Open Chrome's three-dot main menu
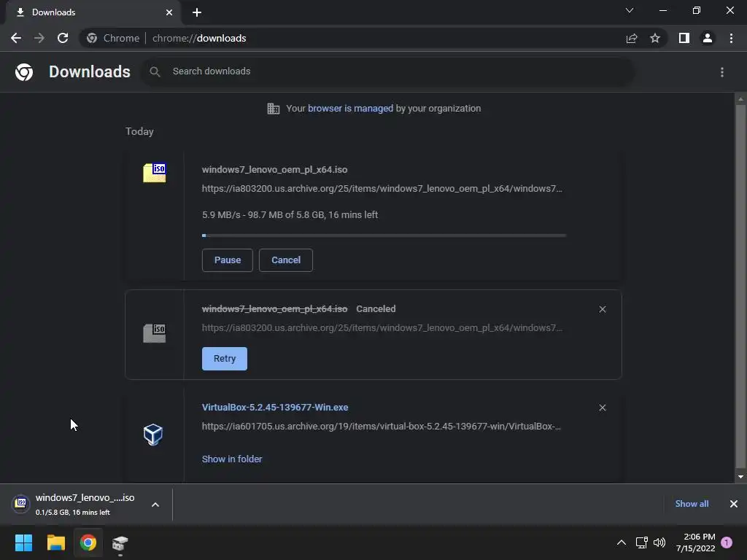Viewport: 747px width, 560px height. tap(731, 38)
